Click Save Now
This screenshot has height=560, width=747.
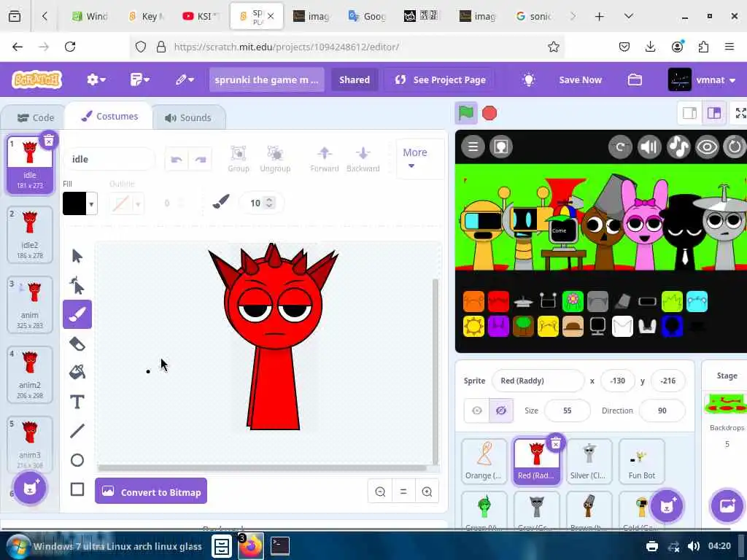[580, 79]
